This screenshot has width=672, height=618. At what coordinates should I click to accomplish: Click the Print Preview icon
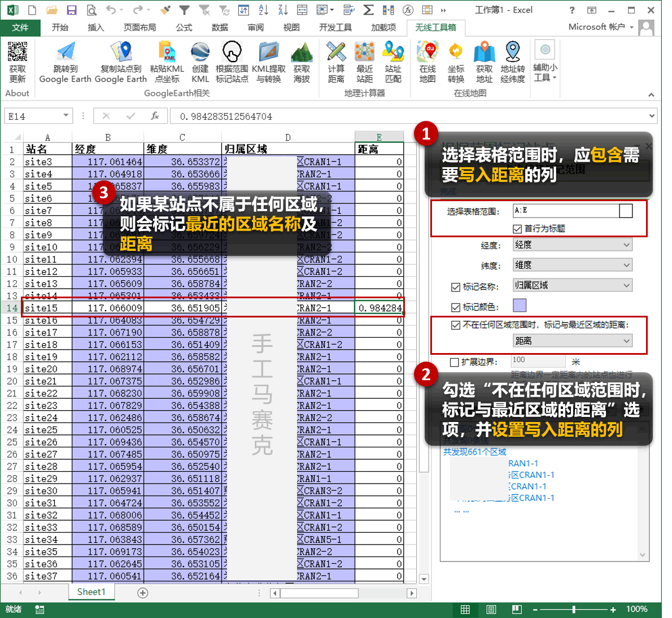click(x=91, y=10)
